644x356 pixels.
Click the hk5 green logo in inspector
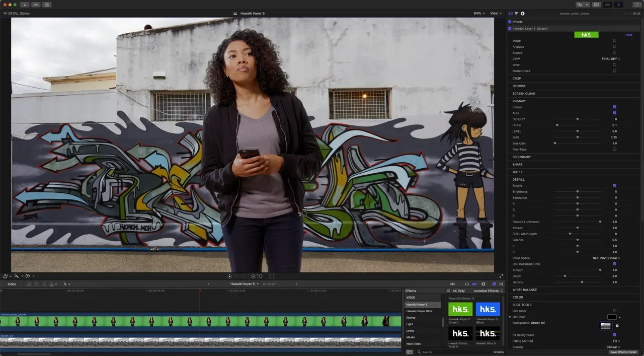click(x=586, y=35)
